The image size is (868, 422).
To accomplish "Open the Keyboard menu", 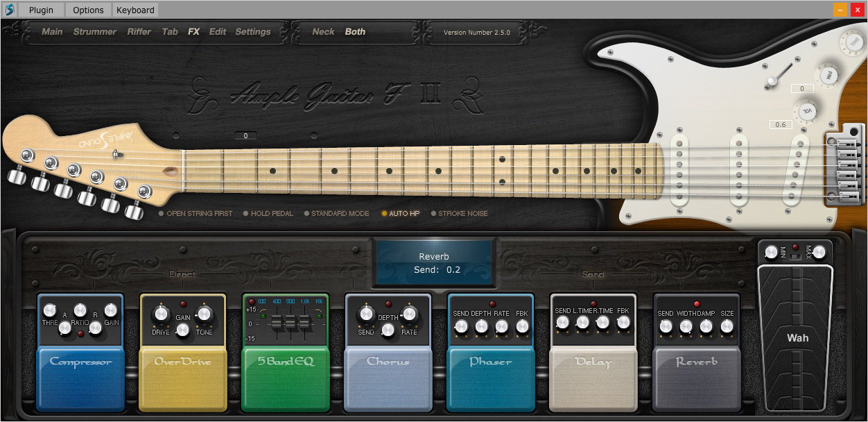I will pyautogui.click(x=135, y=10).
